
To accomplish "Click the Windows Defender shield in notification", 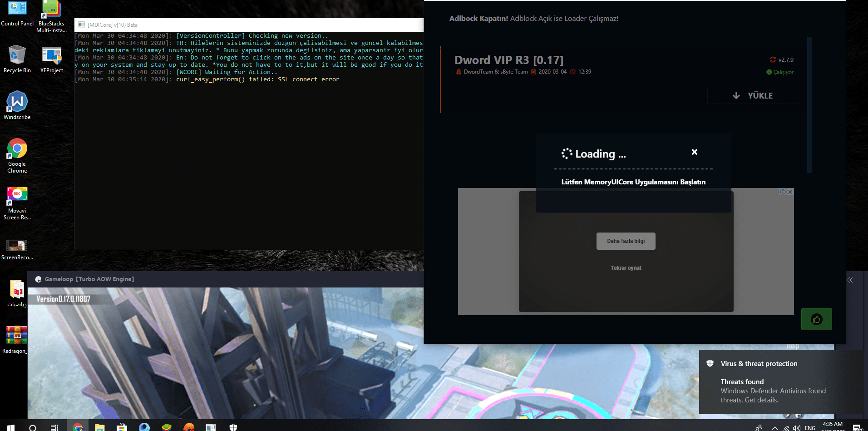I will tap(710, 363).
